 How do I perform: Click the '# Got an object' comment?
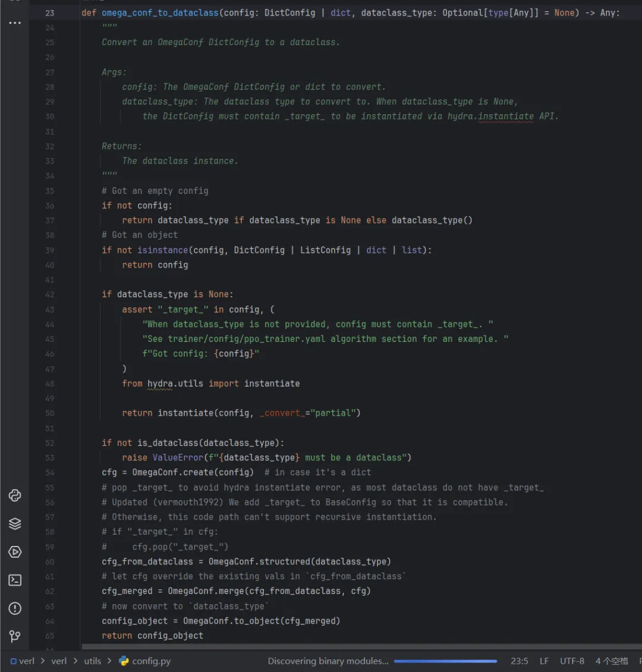click(140, 235)
